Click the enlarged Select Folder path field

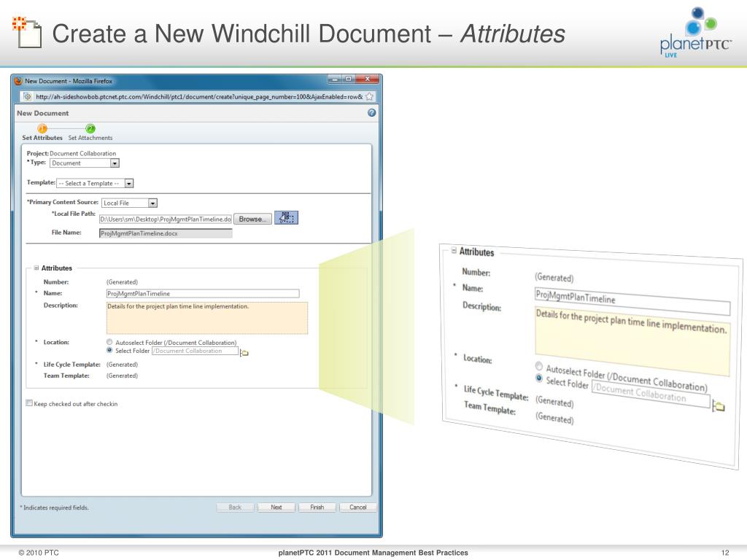click(650, 393)
